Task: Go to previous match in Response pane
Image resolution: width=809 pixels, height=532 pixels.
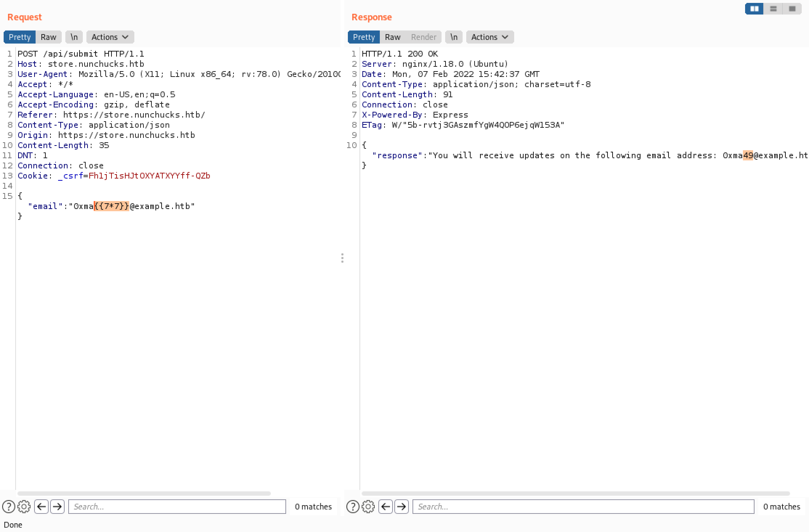Action: point(386,507)
